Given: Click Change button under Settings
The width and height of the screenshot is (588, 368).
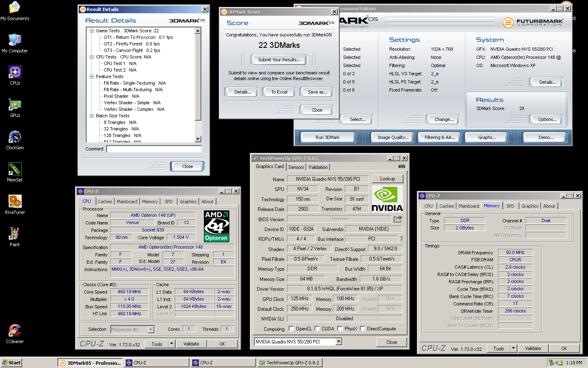Looking at the screenshot, I should point(444,119).
